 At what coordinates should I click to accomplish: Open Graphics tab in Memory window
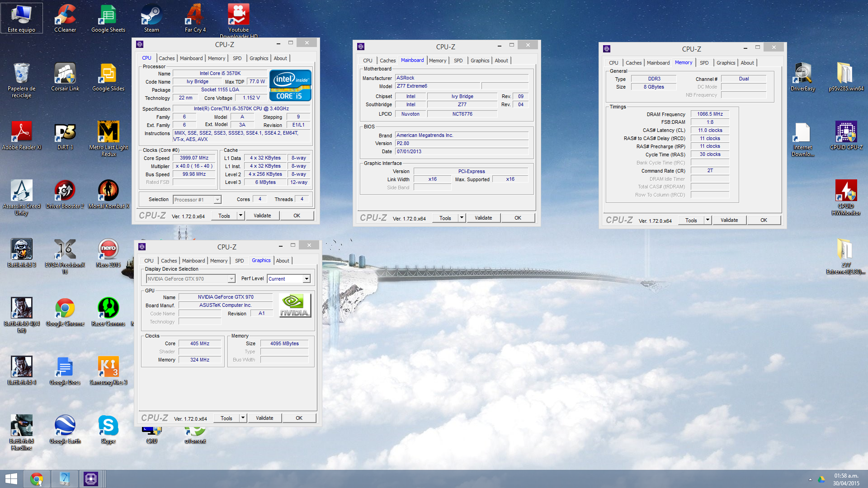click(726, 63)
